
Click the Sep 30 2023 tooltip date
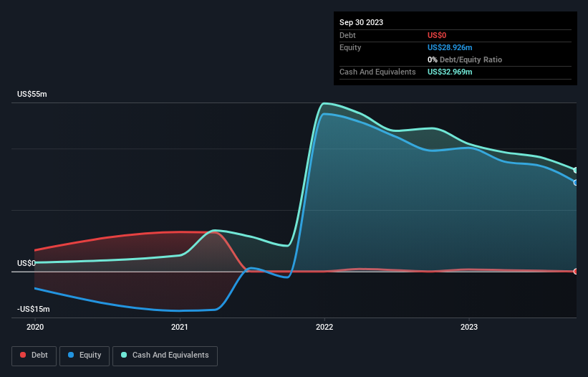pyautogui.click(x=361, y=22)
